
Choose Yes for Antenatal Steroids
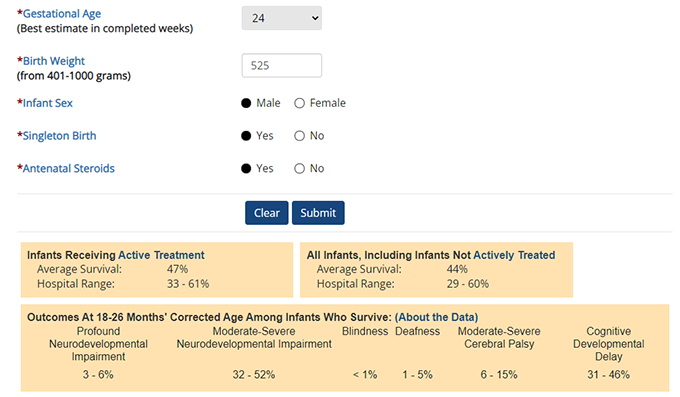(246, 168)
